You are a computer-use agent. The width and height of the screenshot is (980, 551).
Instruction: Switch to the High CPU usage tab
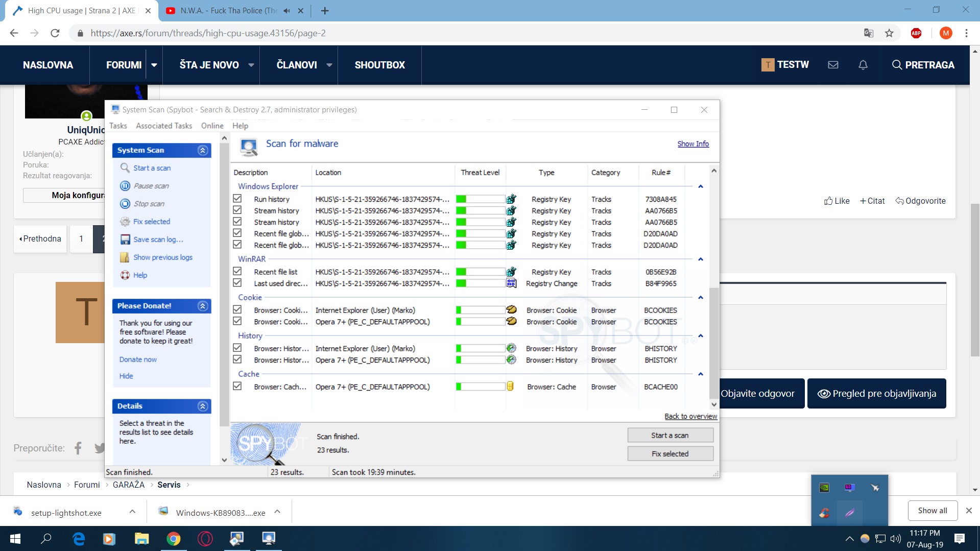pos(81,10)
